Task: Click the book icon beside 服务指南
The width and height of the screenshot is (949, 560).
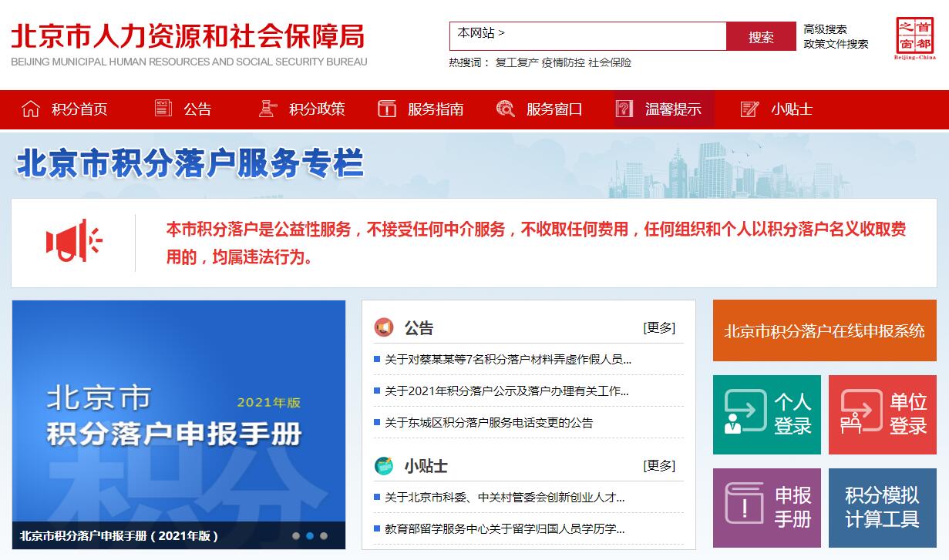Action: point(387,109)
